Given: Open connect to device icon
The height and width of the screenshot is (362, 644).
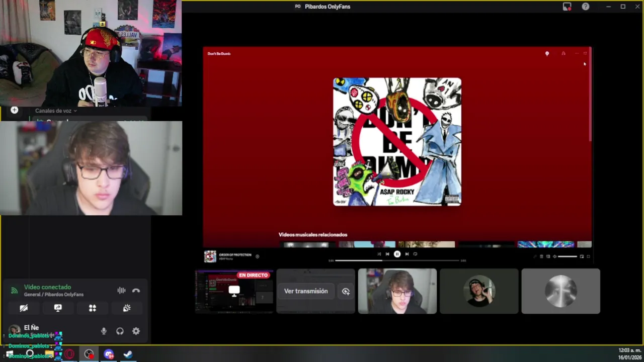Looking at the screenshot, I should pos(548,256).
